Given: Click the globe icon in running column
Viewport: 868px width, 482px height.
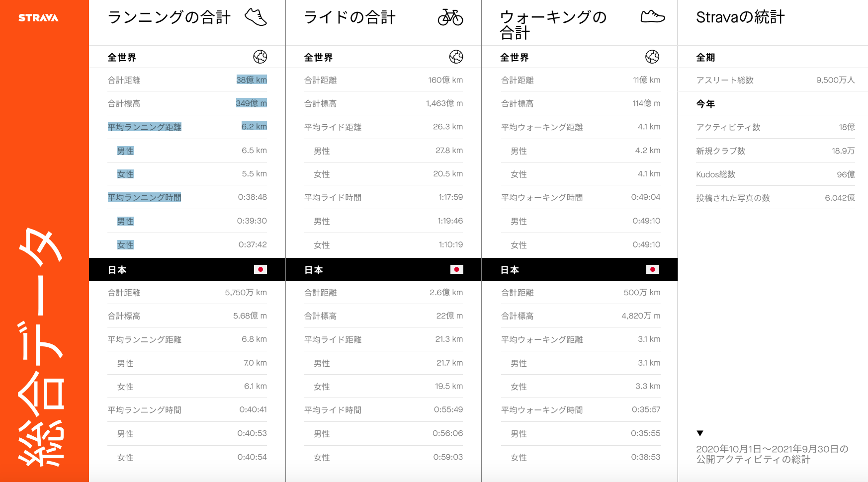Looking at the screenshot, I should click(x=260, y=57).
